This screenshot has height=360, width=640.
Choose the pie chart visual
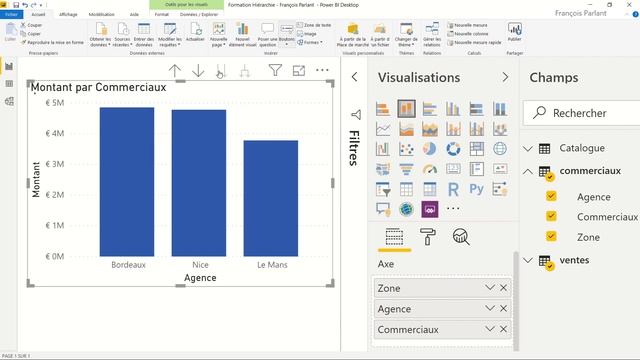(429, 149)
